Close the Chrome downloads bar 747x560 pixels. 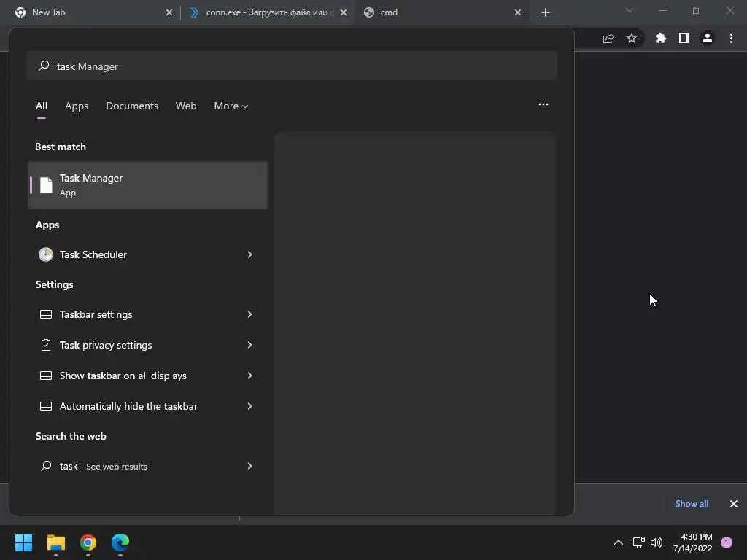(x=734, y=504)
